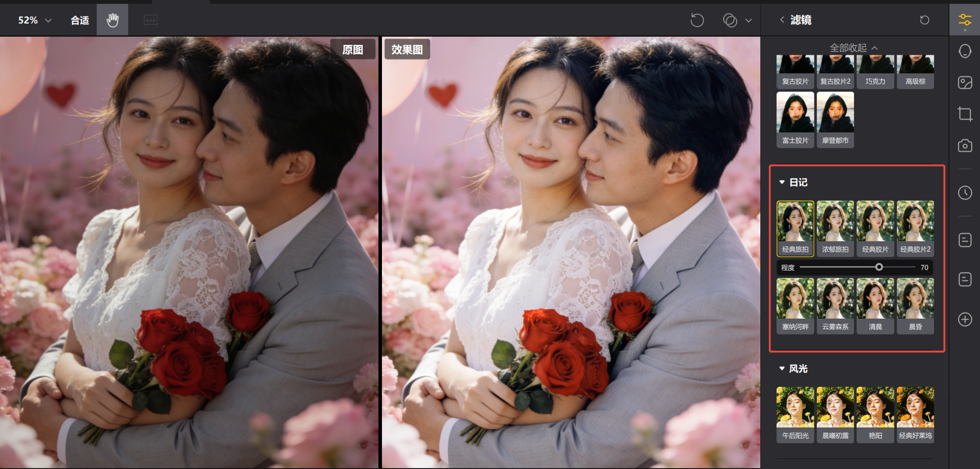Image resolution: width=980 pixels, height=469 pixels.
Task: Open compare mode dropdown arrow
Action: click(x=749, y=20)
